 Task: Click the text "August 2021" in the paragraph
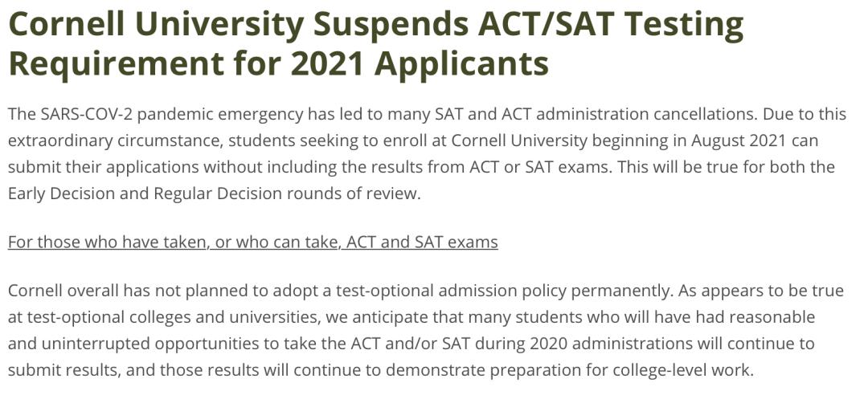pyautogui.click(x=739, y=140)
